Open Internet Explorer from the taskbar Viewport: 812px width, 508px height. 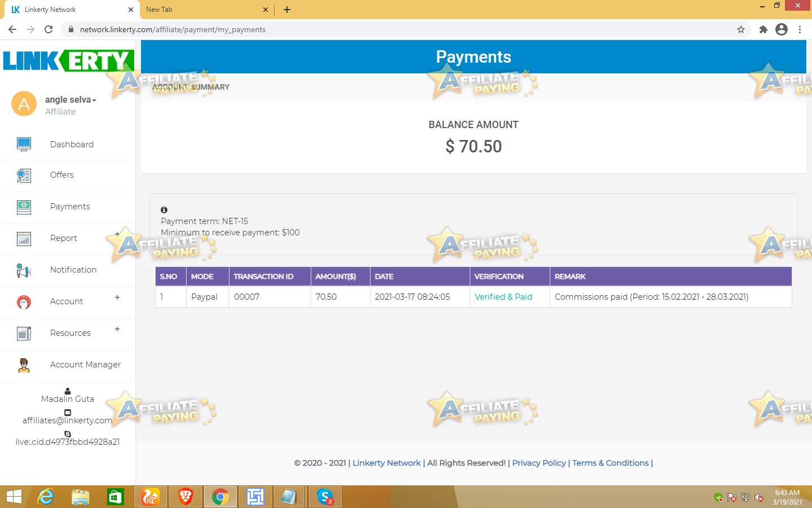click(x=46, y=497)
